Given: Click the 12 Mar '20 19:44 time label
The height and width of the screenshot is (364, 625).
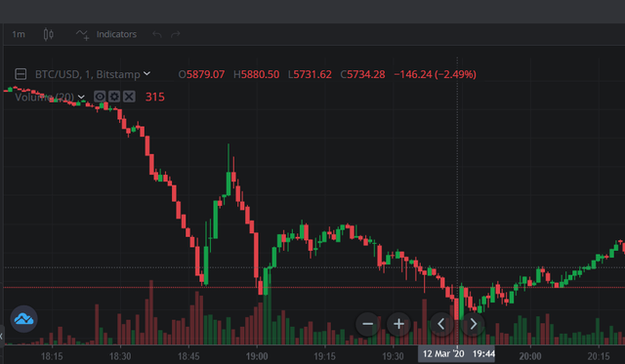Looking at the screenshot, I should click(x=456, y=353).
